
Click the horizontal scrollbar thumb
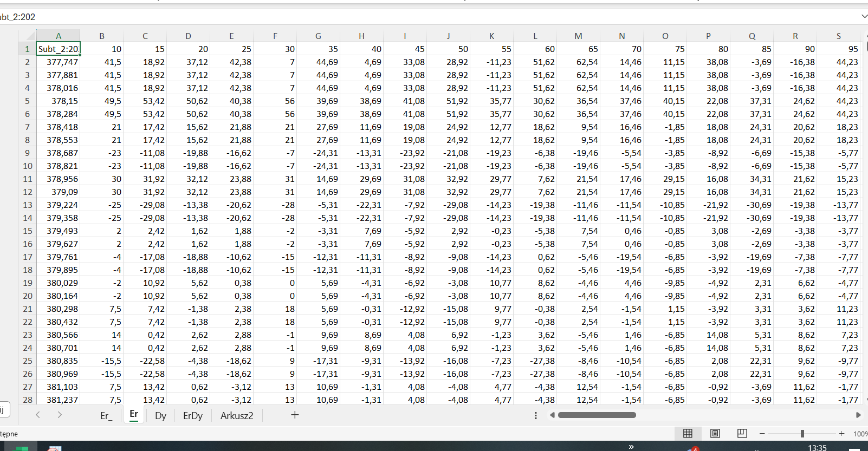coord(597,415)
